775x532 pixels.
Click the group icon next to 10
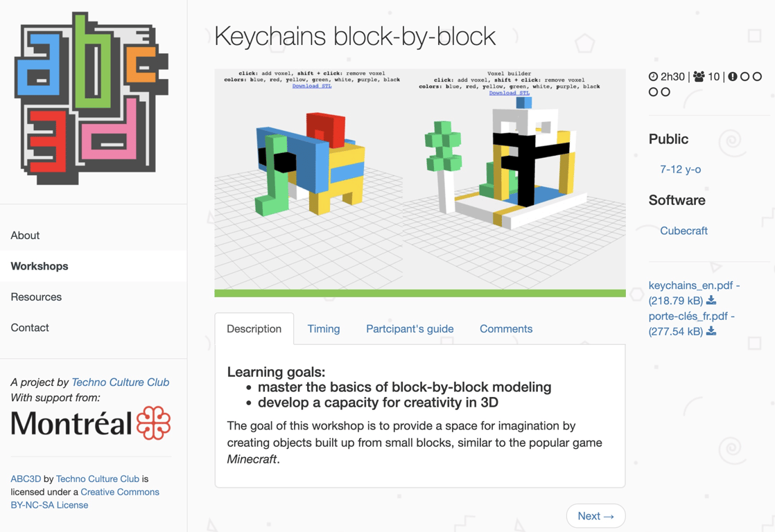699,76
